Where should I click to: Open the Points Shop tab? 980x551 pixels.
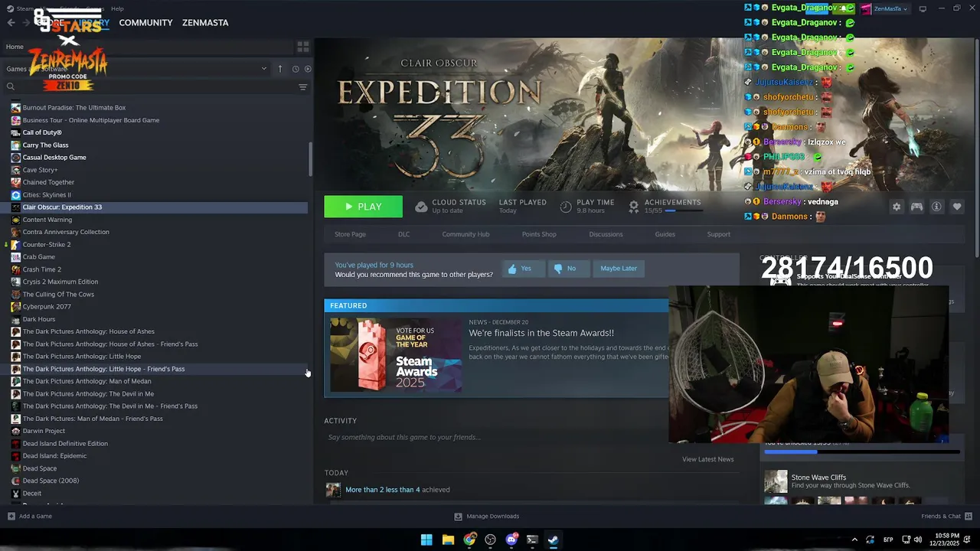point(539,234)
